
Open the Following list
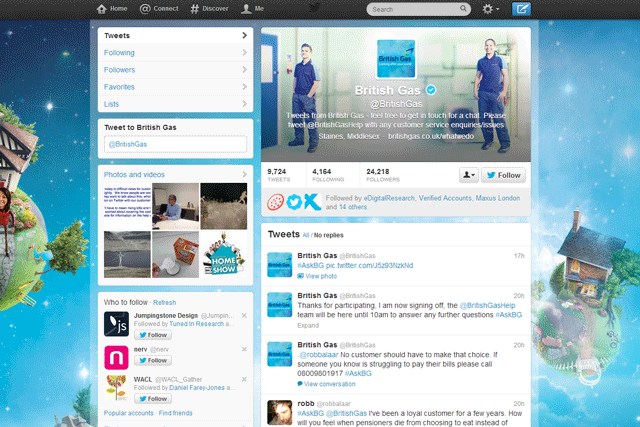176,53
